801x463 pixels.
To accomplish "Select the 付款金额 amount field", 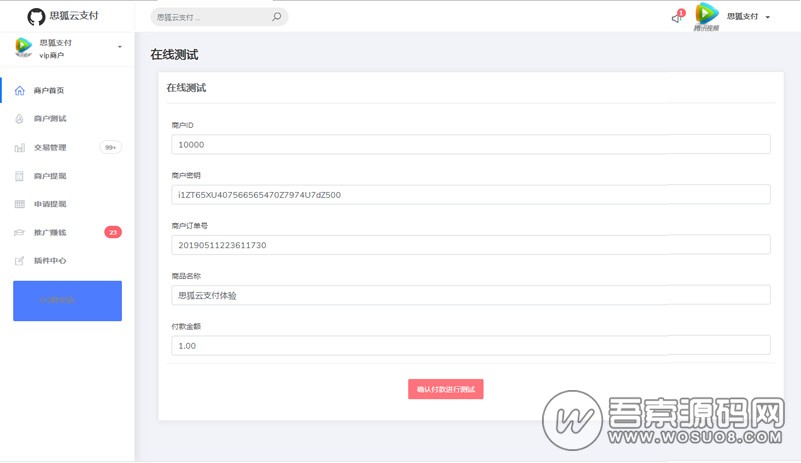I will pyautogui.click(x=470, y=345).
